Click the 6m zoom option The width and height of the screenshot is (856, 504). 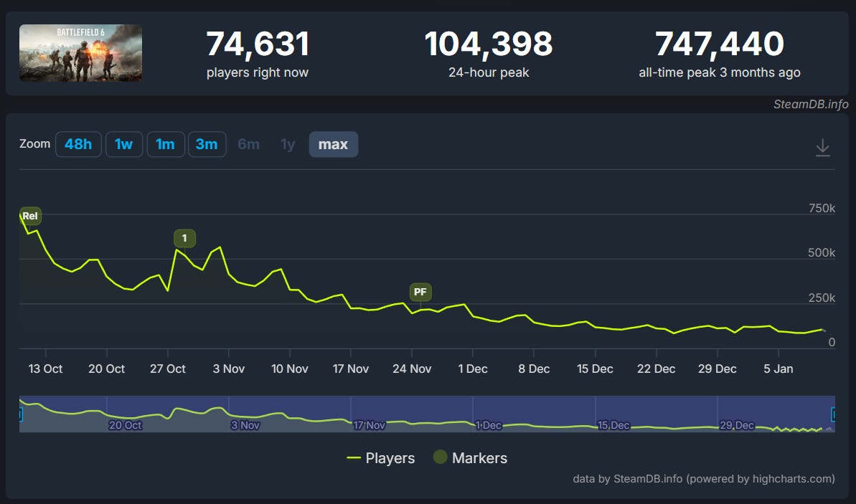[x=248, y=144]
